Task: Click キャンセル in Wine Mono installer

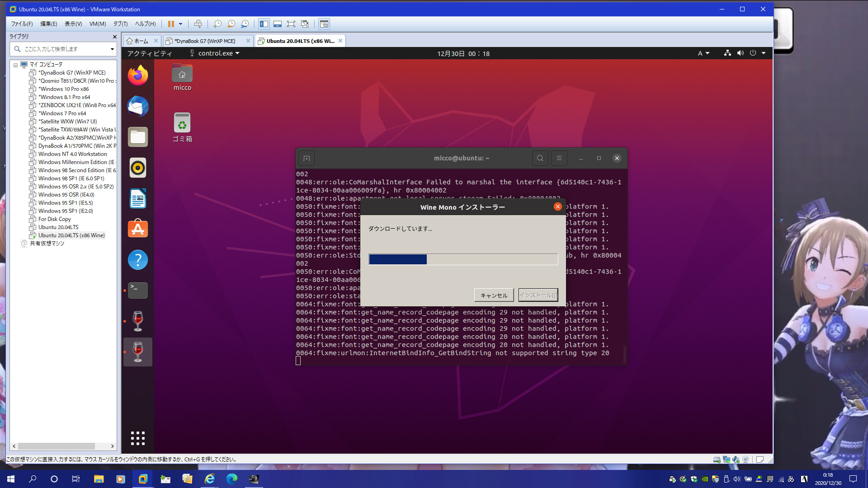Action: click(x=494, y=295)
